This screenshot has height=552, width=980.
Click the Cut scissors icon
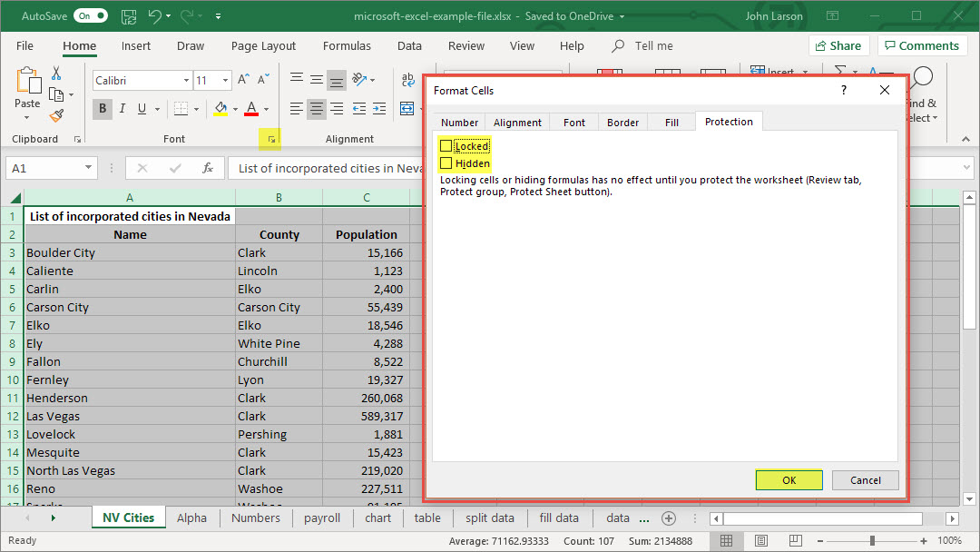click(x=56, y=74)
